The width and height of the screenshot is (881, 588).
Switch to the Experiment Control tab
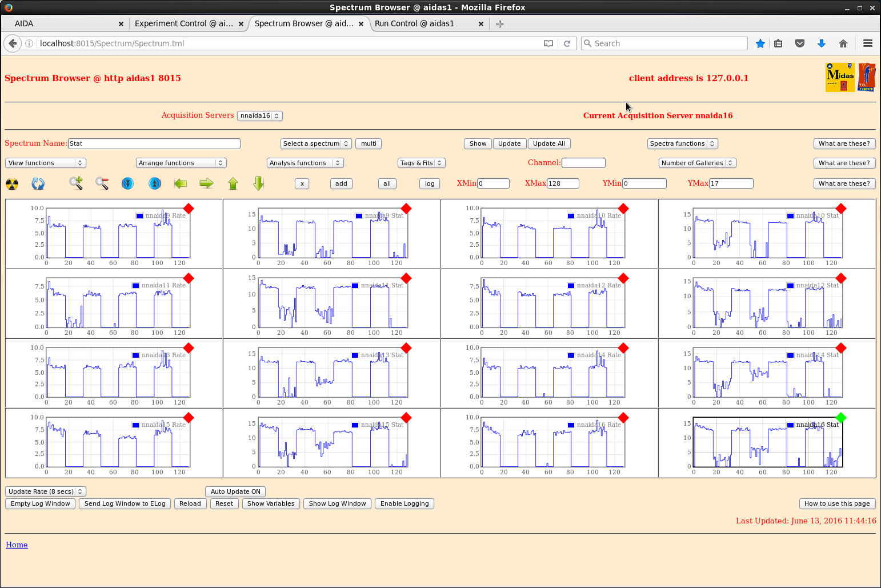[x=184, y=23]
